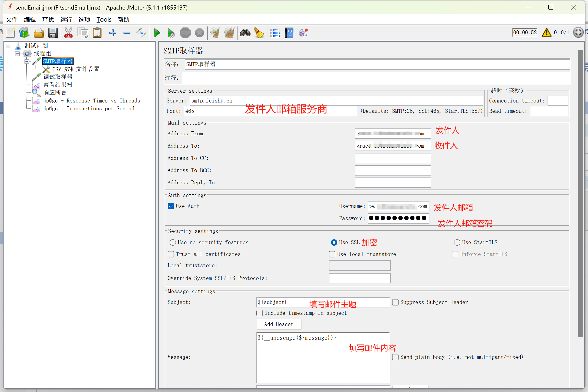The image size is (588, 392).
Task: Click the blue plus Expand icon
Action: tap(113, 33)
